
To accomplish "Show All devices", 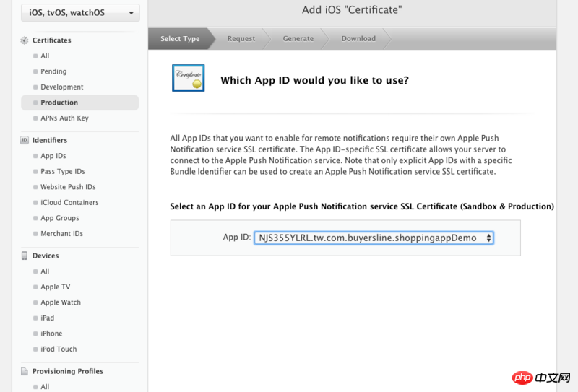I will point(45,271).
